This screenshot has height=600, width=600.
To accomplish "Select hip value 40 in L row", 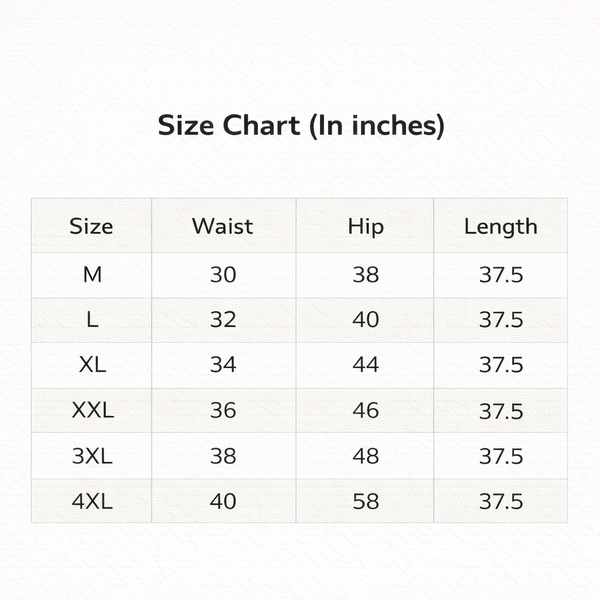I will 365,320.
